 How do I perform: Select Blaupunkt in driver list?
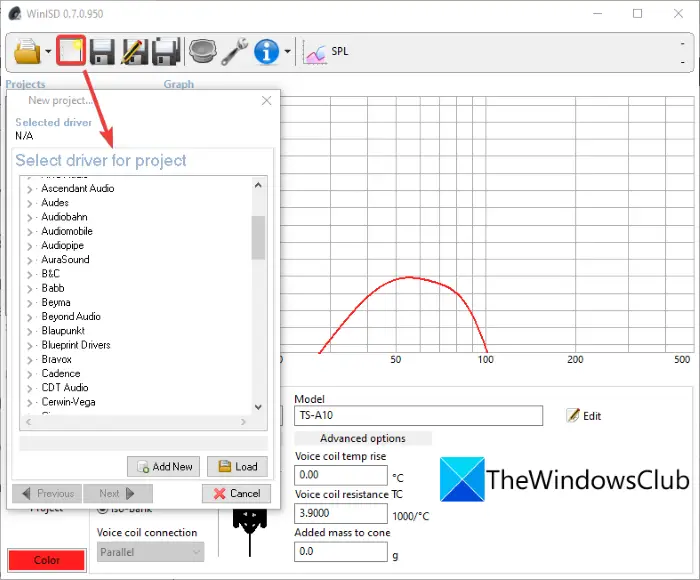63,331
